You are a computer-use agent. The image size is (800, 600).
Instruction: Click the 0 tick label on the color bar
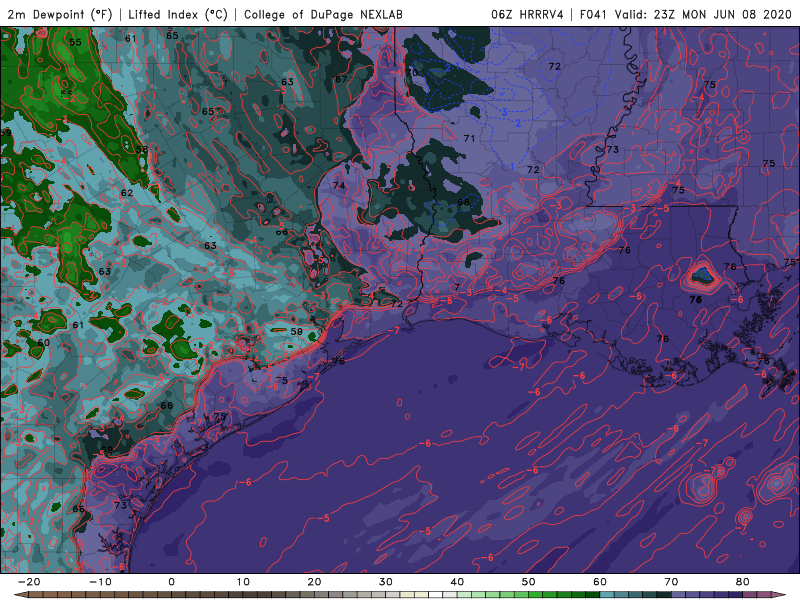[171, 582]
